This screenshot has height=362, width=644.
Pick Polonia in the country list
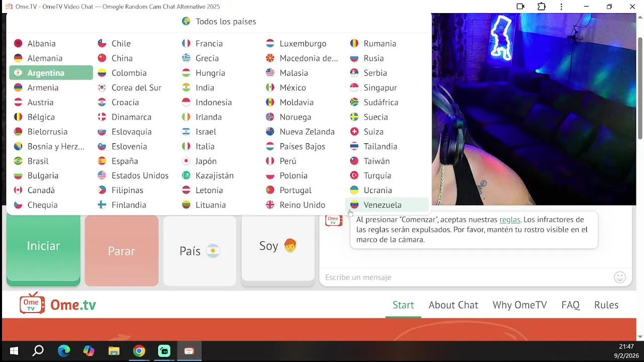click(303, 175)
